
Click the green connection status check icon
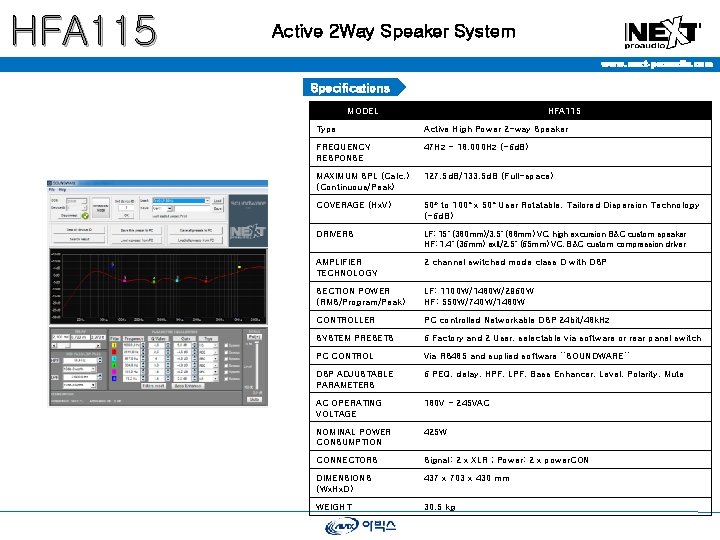pyautogui.click(x=85, y=216)
